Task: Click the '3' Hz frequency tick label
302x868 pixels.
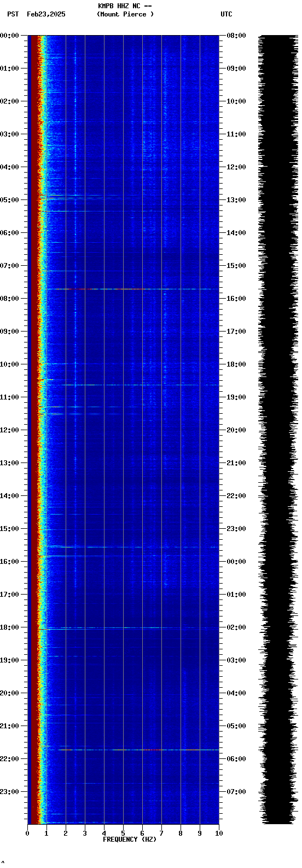Action: pyautogui.click(x=85, y=833)
